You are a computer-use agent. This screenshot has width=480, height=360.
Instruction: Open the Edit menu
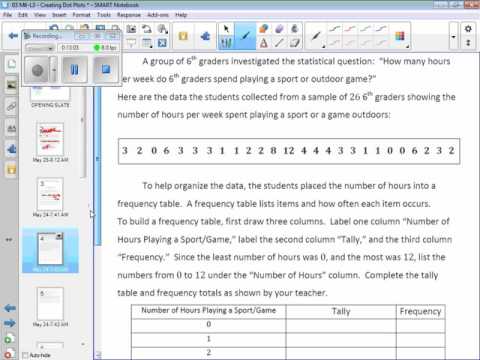(23, 15)
